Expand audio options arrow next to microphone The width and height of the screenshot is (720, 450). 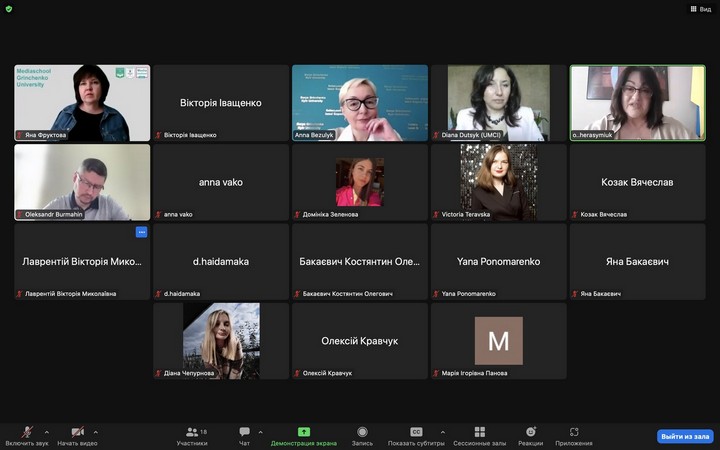(x=47, y=432)
